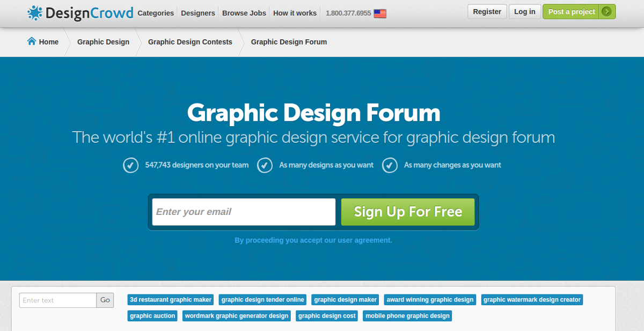
Task: Click the Go search button
Action: 105,300
